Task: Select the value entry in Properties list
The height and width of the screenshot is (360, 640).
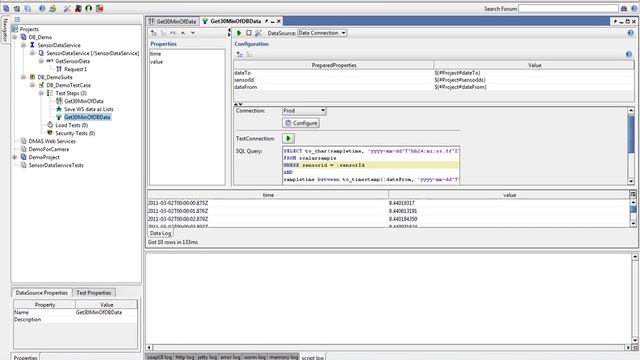Action: 157,62
